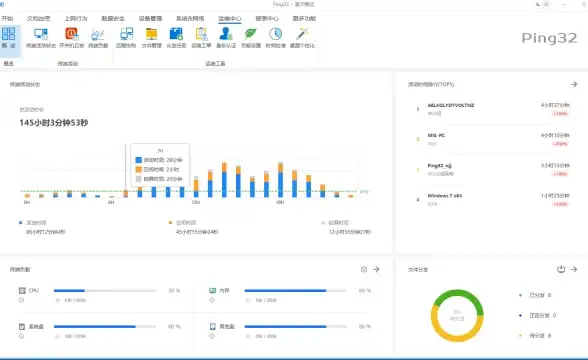Click the 锁屏时间 grey legend item
The width and height of the screenshot is (588, 360).
point(335,223)
